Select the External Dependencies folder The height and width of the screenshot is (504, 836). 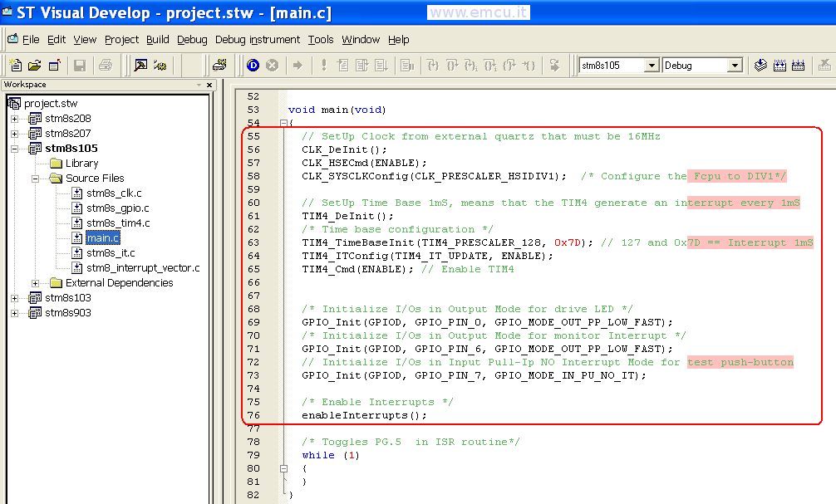[120, 282]
